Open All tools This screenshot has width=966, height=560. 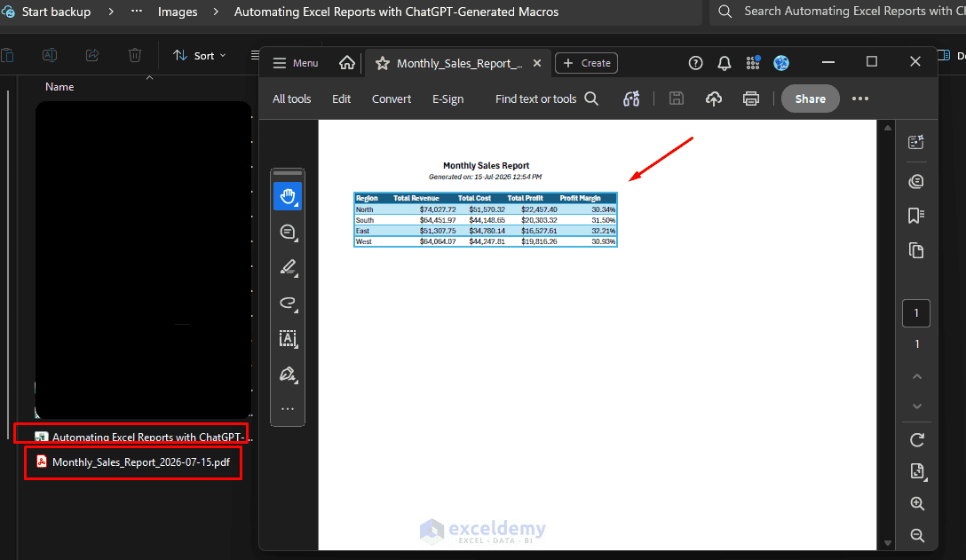click(x=291, y=99)
